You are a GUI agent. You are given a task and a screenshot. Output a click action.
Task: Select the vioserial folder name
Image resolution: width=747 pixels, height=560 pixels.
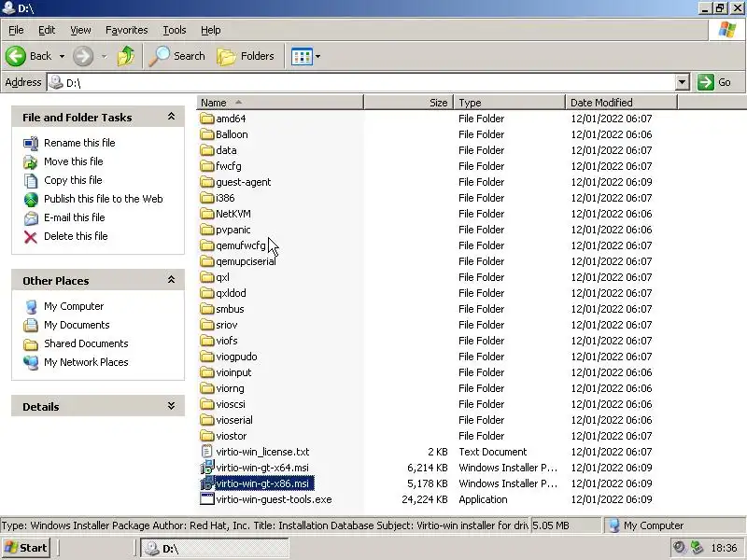click(234, 420)
